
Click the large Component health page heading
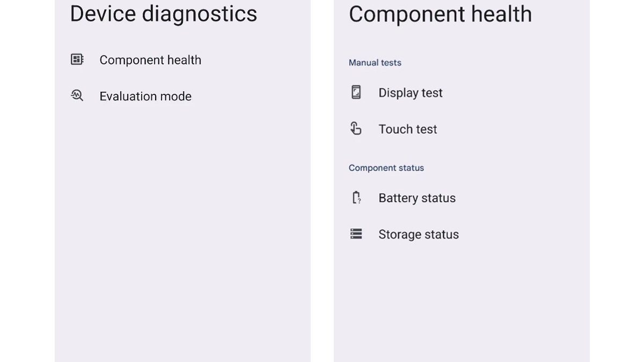(440, 14)
